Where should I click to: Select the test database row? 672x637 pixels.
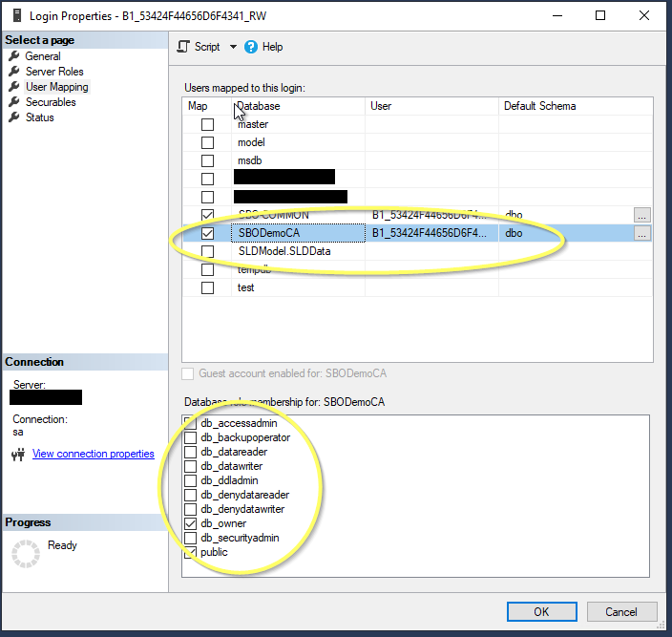pos(417,287)
